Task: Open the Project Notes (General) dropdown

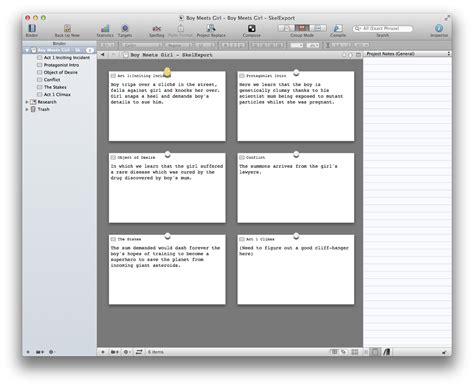Action: click(408, 54)
